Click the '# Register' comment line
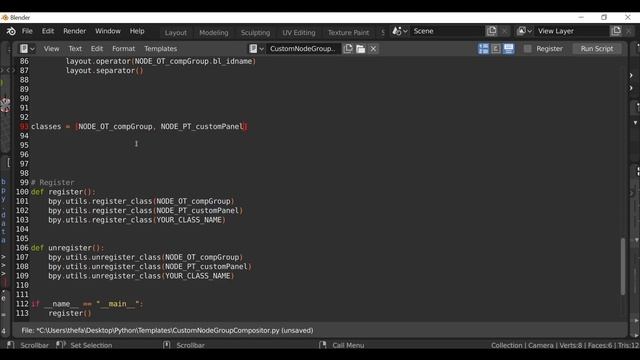 (53, 182)
